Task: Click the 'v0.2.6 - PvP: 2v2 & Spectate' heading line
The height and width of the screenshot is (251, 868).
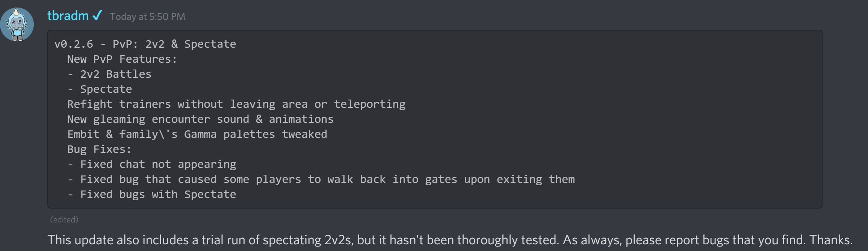Action: (x=145, y=44)
